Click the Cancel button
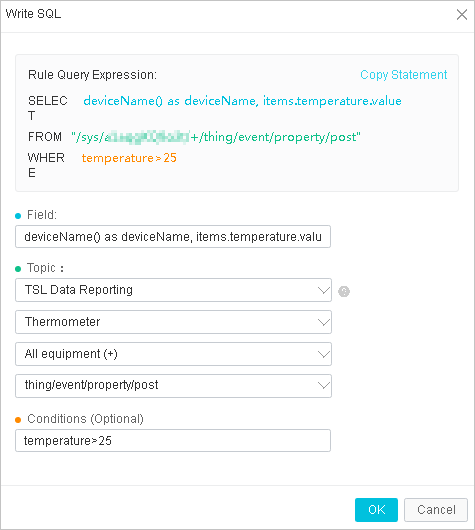The height and width of the screenshot is (530, 475). 436,510
